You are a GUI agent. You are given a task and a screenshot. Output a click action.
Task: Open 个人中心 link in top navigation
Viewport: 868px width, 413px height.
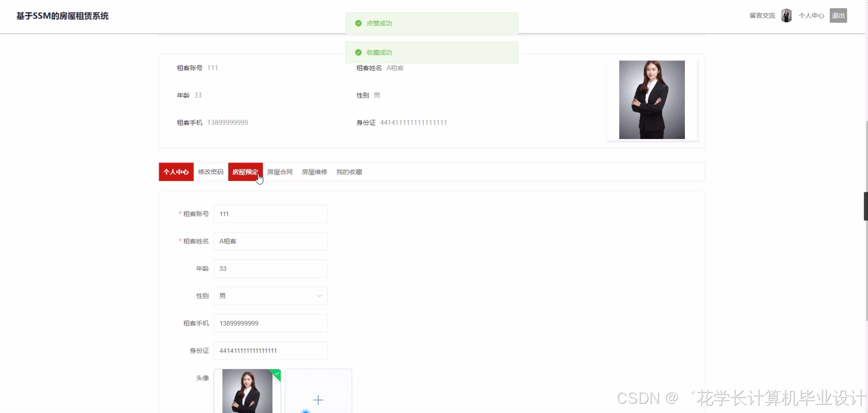tap(811, 16)
